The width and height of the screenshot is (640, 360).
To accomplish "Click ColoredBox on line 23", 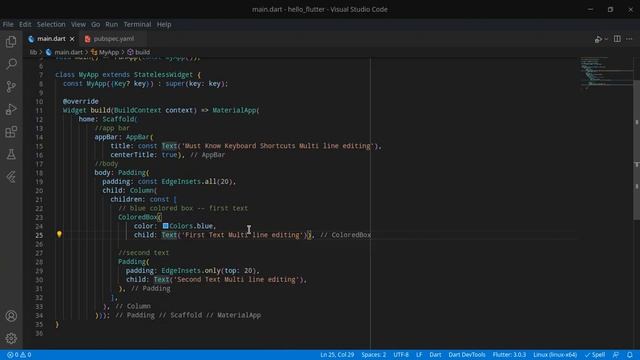I will pos(138,217).
